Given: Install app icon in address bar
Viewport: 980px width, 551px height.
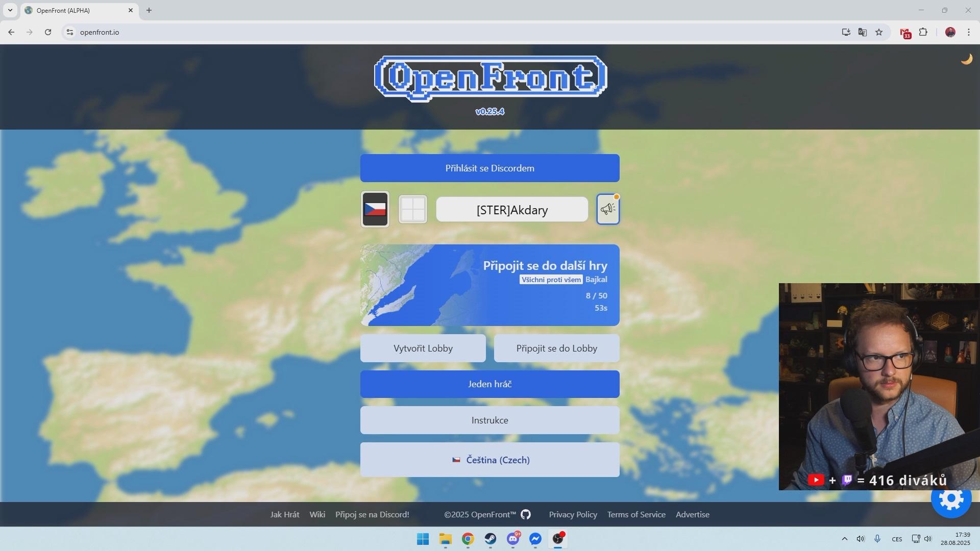Looking at the screenshot, I should (846, 32).
